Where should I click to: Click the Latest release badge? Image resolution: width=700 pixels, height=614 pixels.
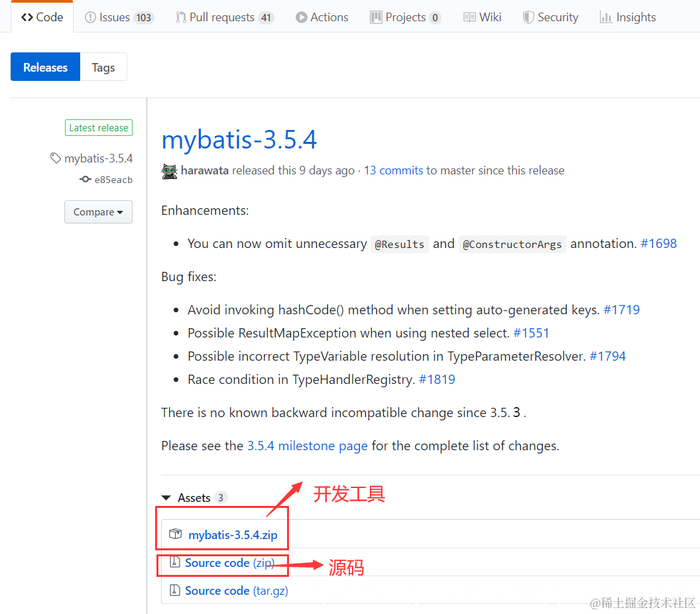coord(99,128)
